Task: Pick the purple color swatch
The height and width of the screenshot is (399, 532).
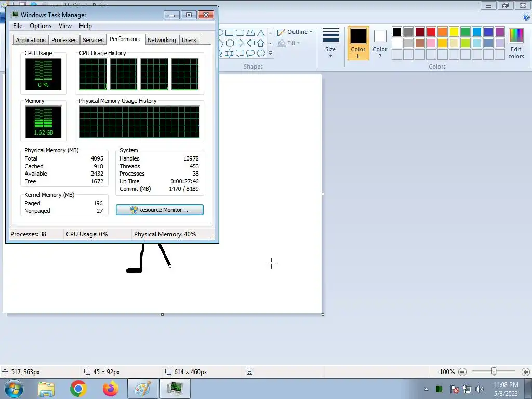Action: coord(499,32)
